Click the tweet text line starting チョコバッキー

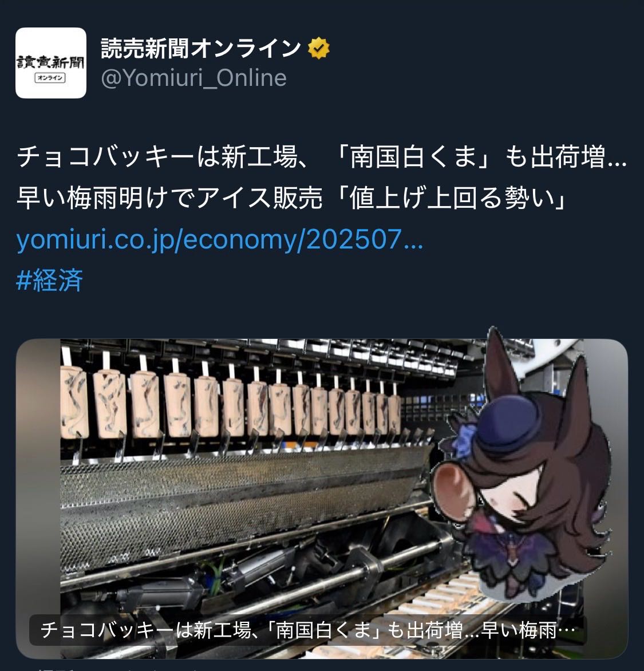322,157
